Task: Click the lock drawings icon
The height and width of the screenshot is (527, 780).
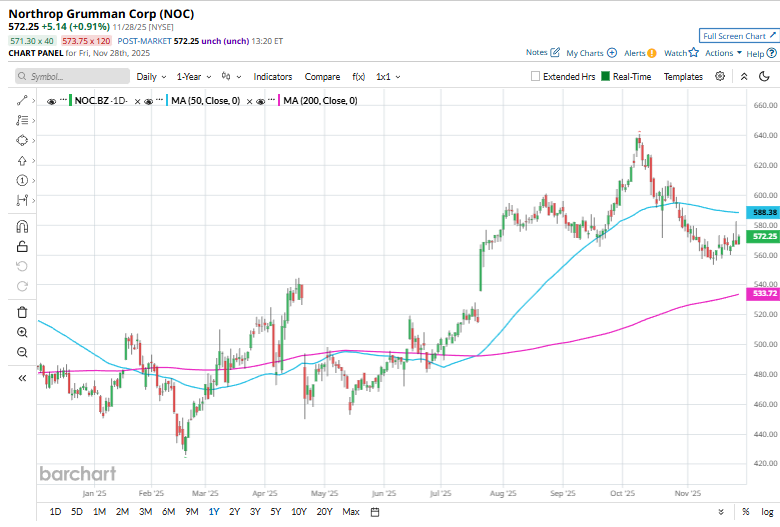Action: (x=22, y=246)
